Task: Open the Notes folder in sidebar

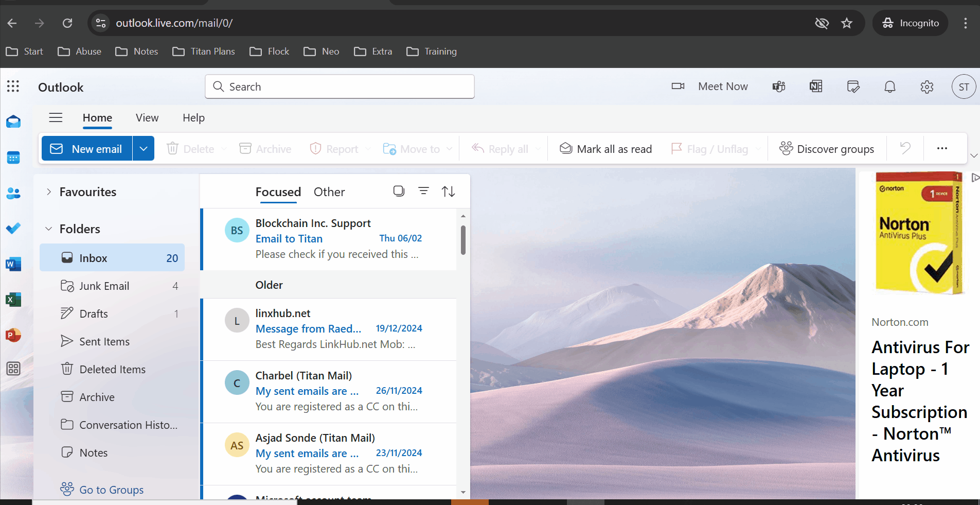Action: [x=112, y=452]
